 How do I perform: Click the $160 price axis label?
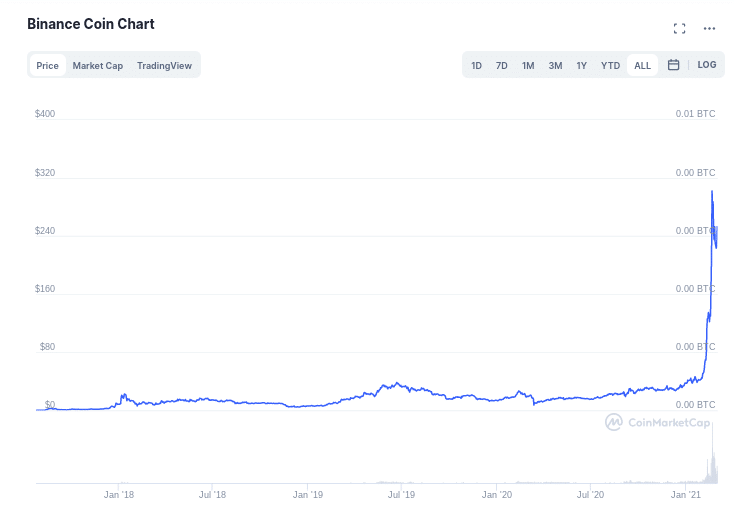click(x=45, y=289)
